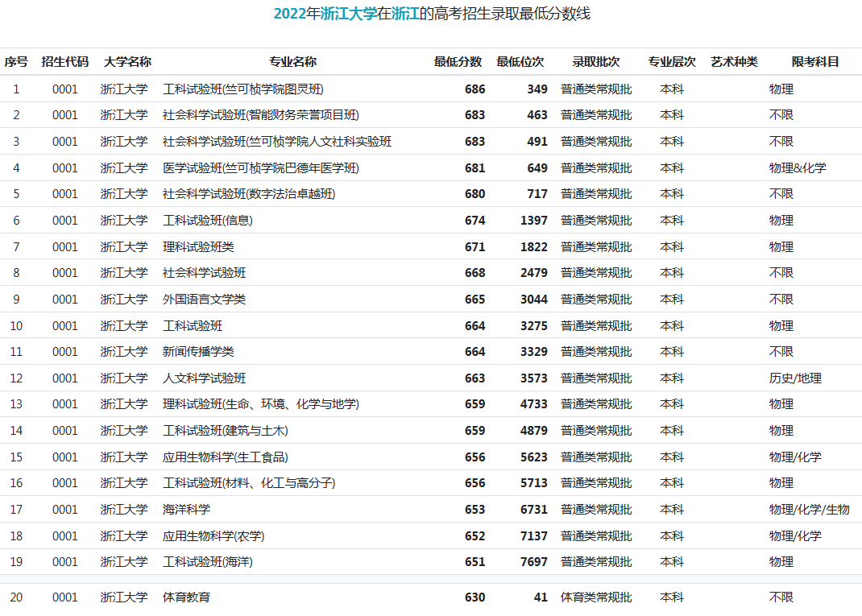Select major 工科试验班(信息)
The height and width of the screenshot is (616, 862).
pos(208,221)
